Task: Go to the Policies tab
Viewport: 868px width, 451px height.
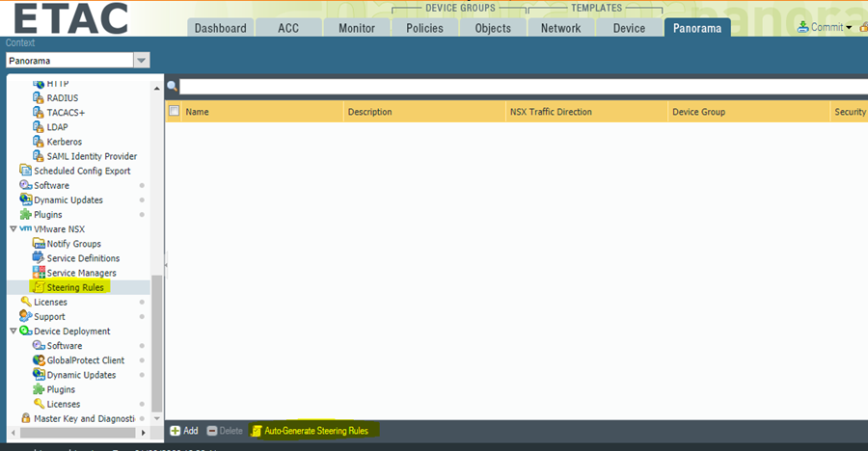Action: pyautogui.click(x=424, y=28)
